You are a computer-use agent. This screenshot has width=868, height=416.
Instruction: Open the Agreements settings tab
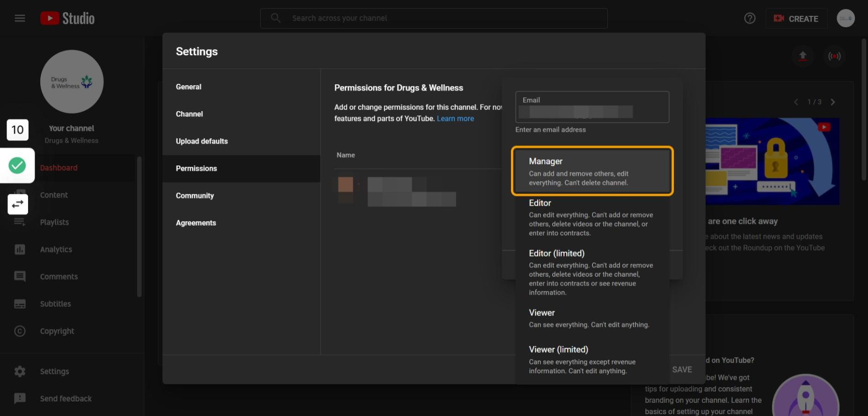[x=241, y=223]
